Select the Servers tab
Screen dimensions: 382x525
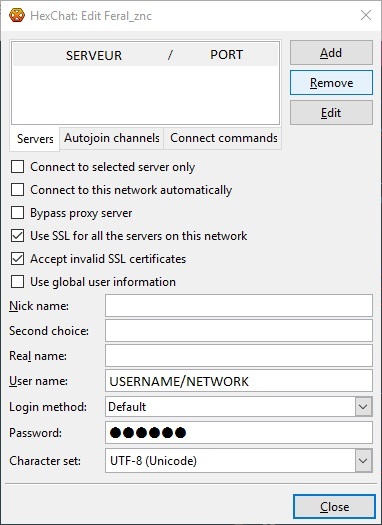[x=35, y=139]
